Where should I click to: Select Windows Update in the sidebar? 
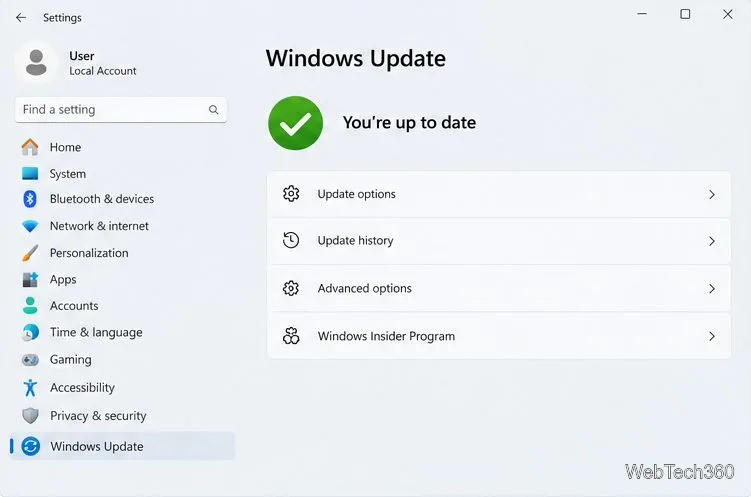[x=122, y=446]
